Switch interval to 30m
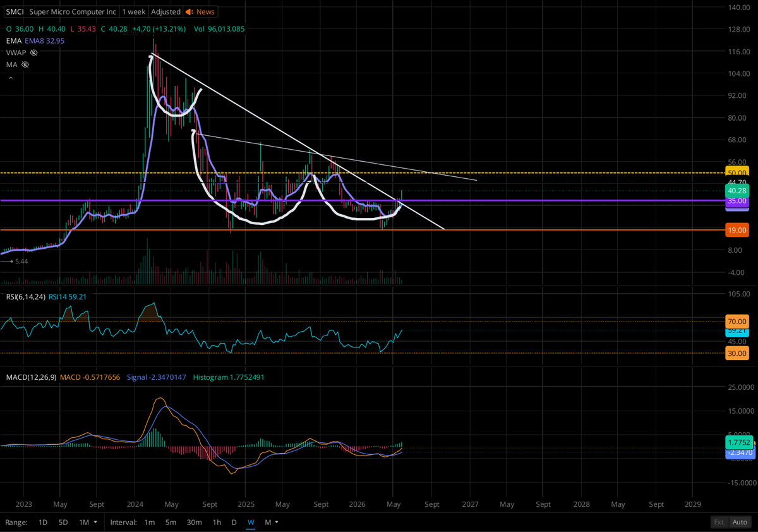Viewport: 758px width, 532px height. pyautogui.click(x=194, y=523)
